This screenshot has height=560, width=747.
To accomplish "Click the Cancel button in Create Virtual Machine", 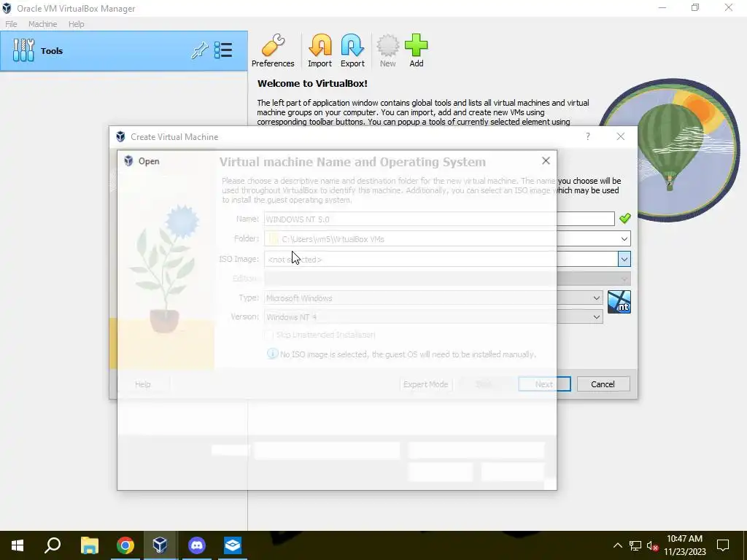I will click(x=603, y=384).
